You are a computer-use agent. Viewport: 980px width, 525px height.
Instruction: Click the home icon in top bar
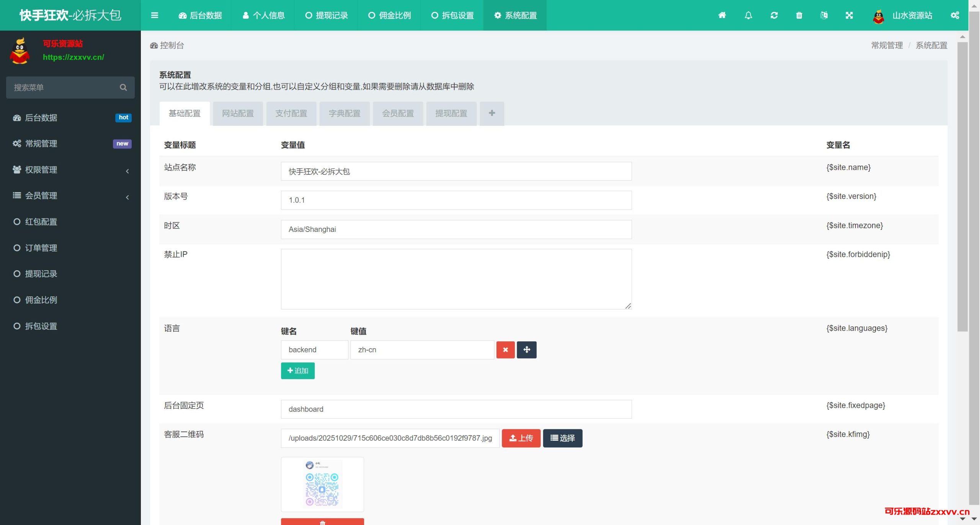click(x=722, y=15)
